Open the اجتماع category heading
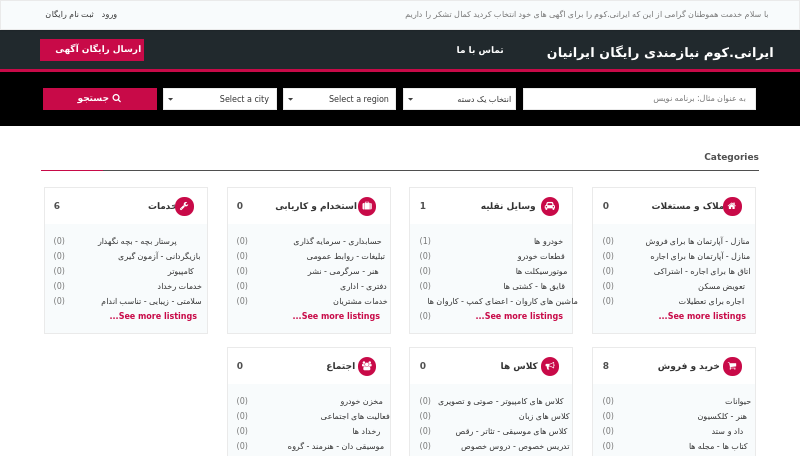This screenshot has height=456, width=800. (341, 366)
